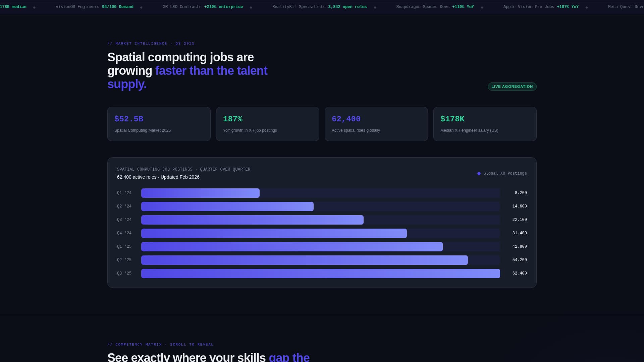Screen dimensions: 644x362
Task: Click the Q3 '24 bar in the chart
Action: pos(252,220)
